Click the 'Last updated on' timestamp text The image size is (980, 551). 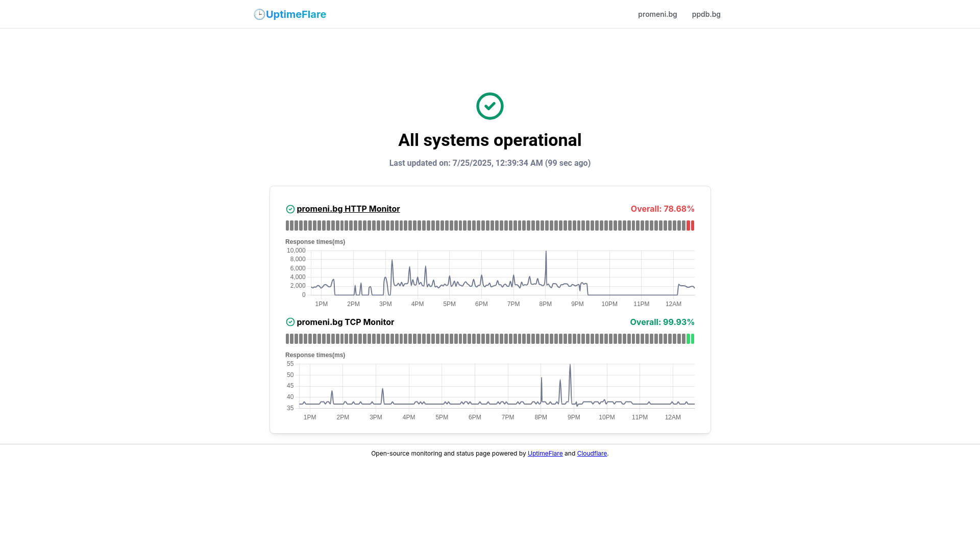(490, 163)
